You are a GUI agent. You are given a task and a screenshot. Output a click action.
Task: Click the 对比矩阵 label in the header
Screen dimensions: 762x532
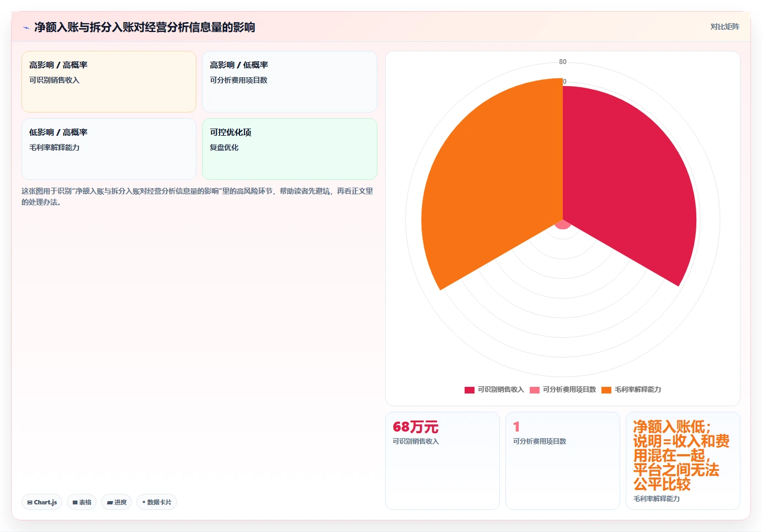724,26
